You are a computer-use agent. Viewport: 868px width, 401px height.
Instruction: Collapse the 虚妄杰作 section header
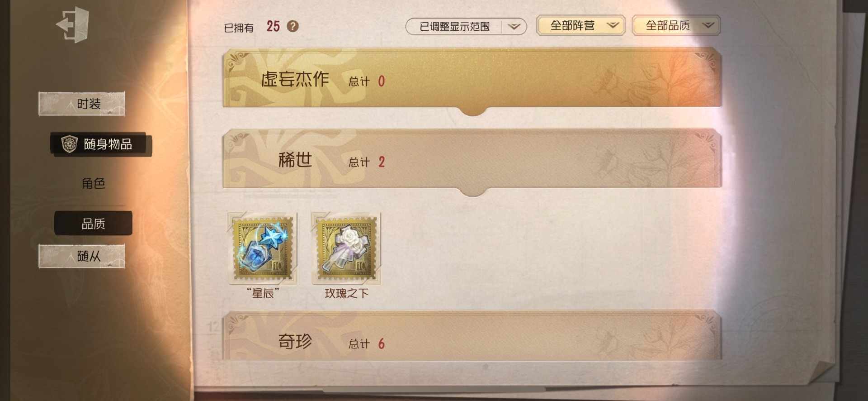(472, 81)
